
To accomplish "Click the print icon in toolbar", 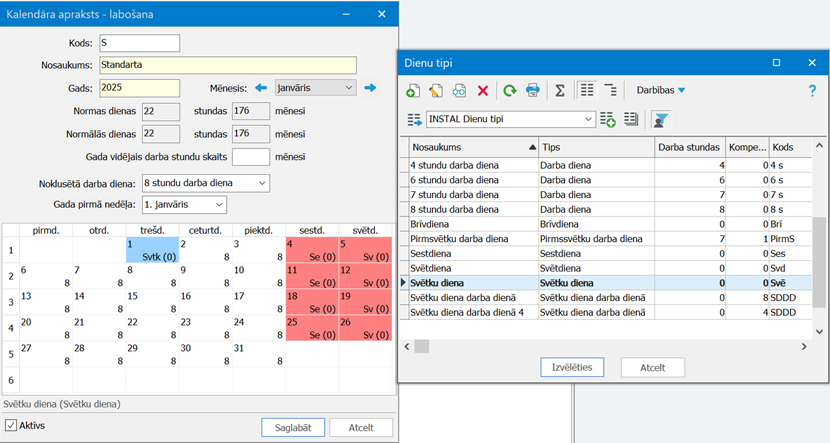I will [x=533, y=90].
